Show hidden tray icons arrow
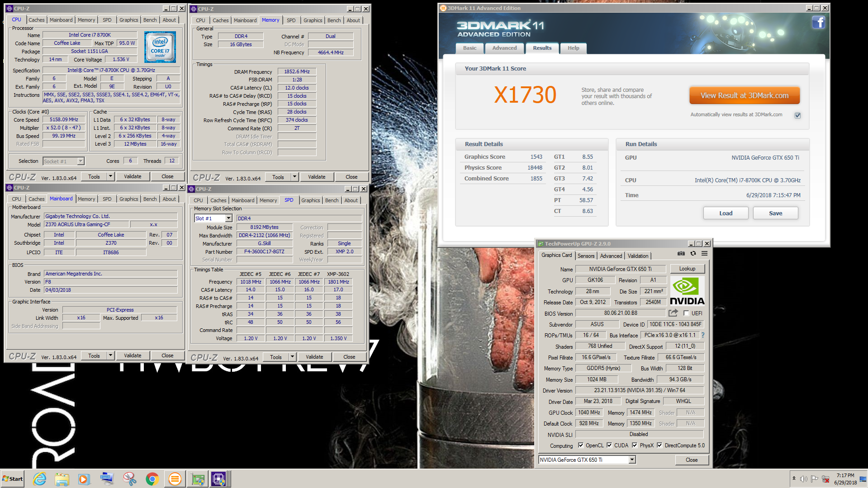The width and height of the screenshot is (868, 488). (794, 479)
